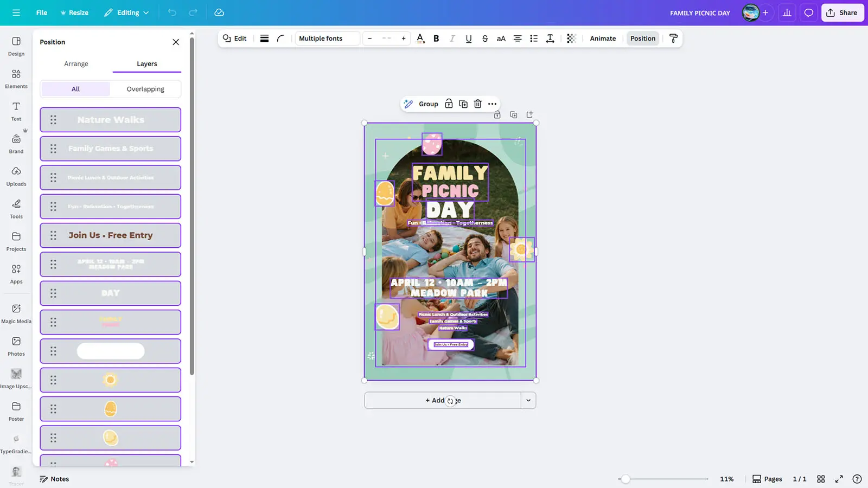The width and height of the screenshot is (868, 488).
Task: Open the comments speech bubble icon
Action: point(808,12)
